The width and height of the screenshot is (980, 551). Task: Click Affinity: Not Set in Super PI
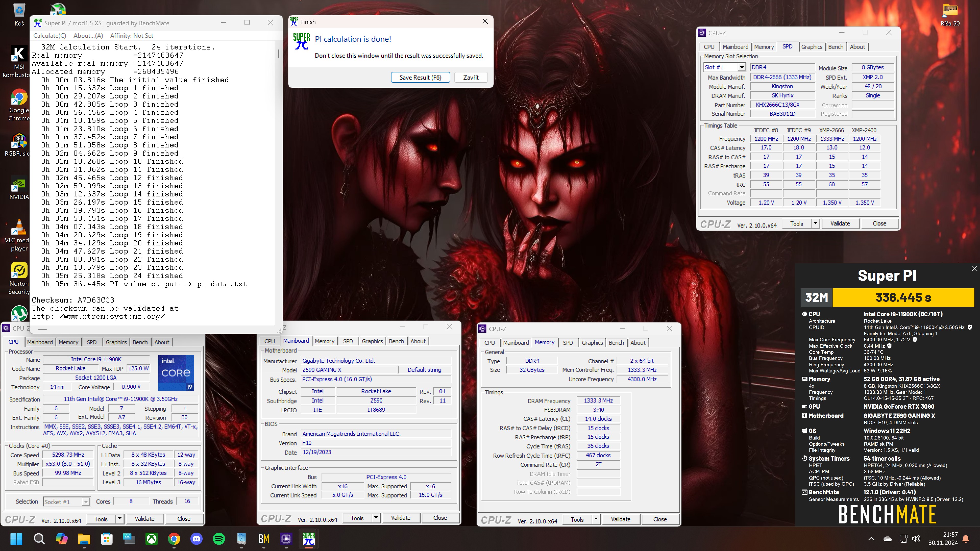click(x=132, y=35)
